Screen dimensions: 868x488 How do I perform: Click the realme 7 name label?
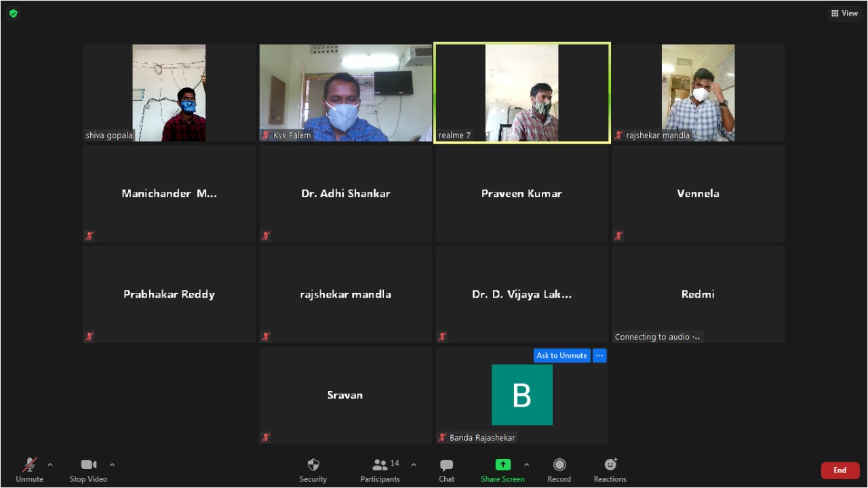click(454, 136)
